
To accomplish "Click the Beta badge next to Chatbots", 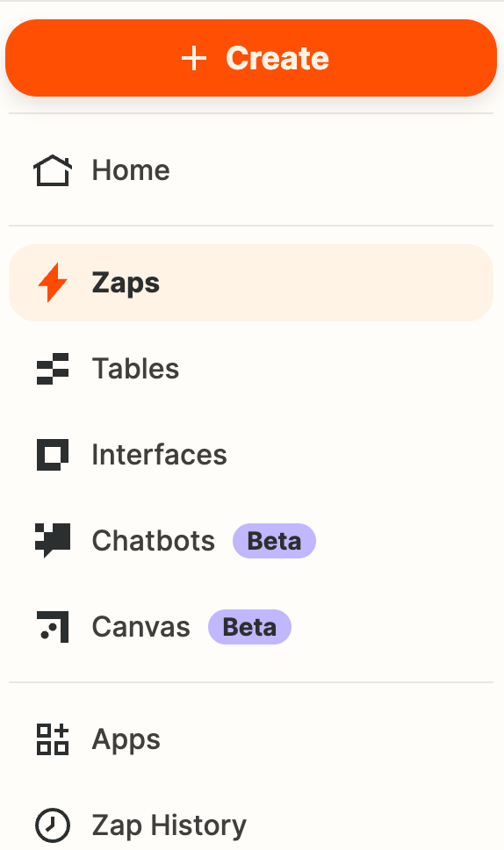I will pyautogui.click(x=274, y=540).
